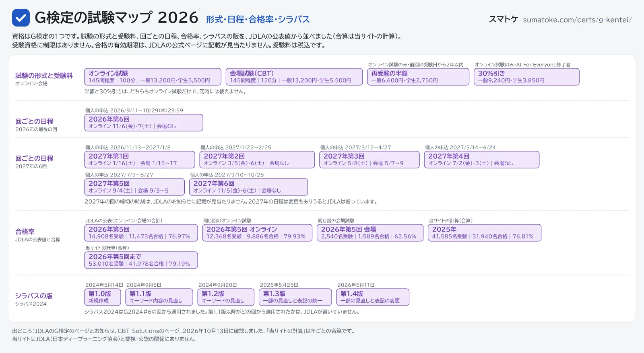
Task: Click the 第1.0版 syllabus card
Action: pyautogui.click(x=103, y=297)
